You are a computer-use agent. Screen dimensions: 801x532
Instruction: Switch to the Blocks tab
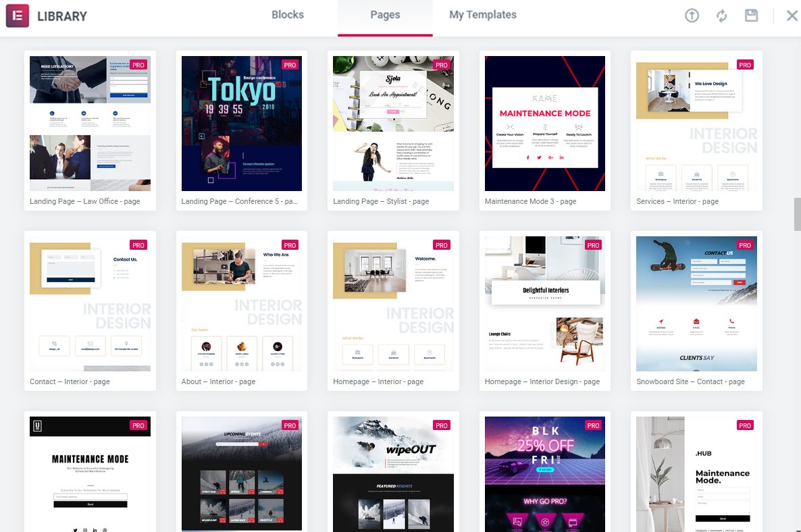tap(288, 15)
